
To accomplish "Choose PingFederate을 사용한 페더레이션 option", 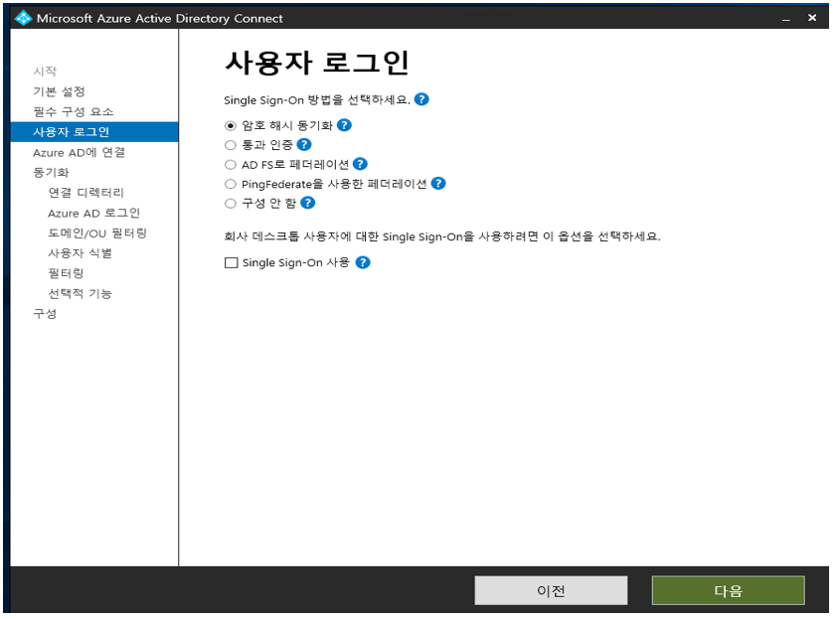I will [x=231, y=184].
